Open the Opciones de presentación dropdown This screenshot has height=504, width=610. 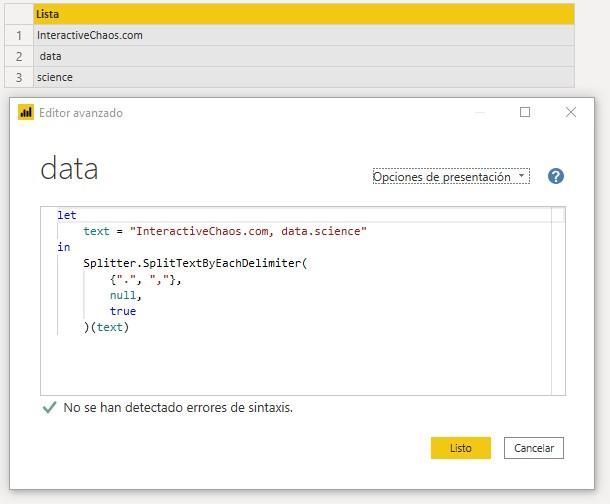[x=449, y=177]
